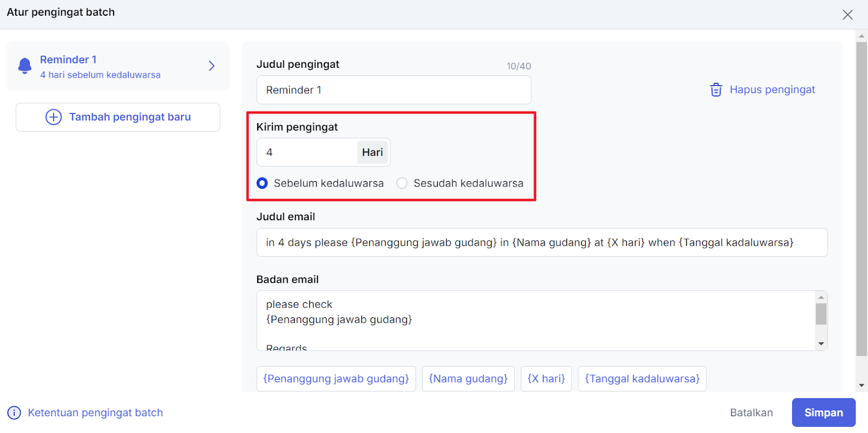Click the Judul pengingat text field
Viewport: 868px width, 433px height.
(x=393, y=90)
